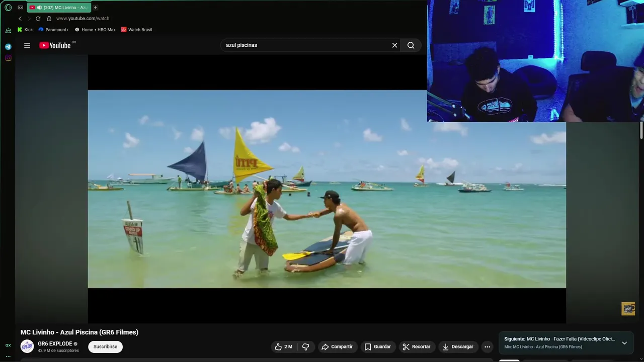Click the page vertical scrollbar
Viewport: 644px width, 362px height.
pyautogui.click(x=641, y=131)
